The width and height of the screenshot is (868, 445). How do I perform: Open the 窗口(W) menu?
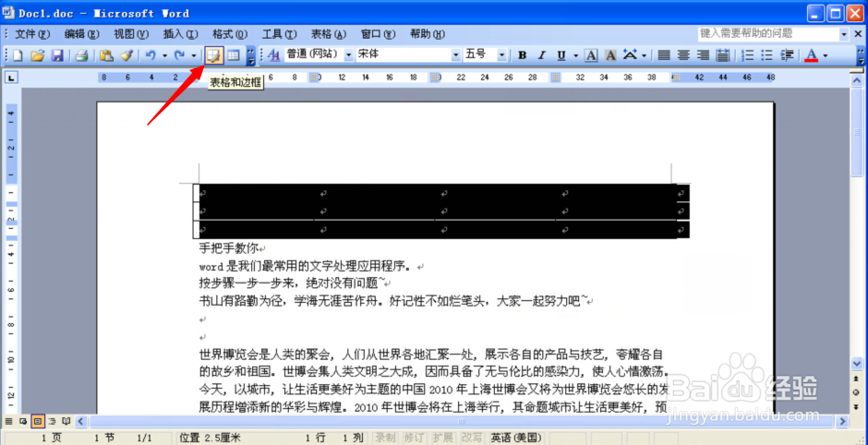click(378, 34)
